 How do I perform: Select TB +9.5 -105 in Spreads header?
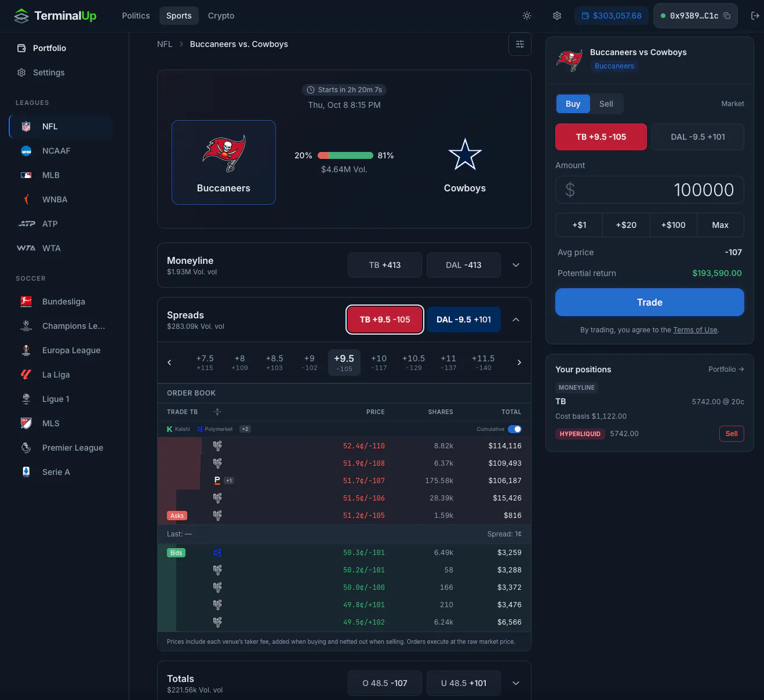385,320
